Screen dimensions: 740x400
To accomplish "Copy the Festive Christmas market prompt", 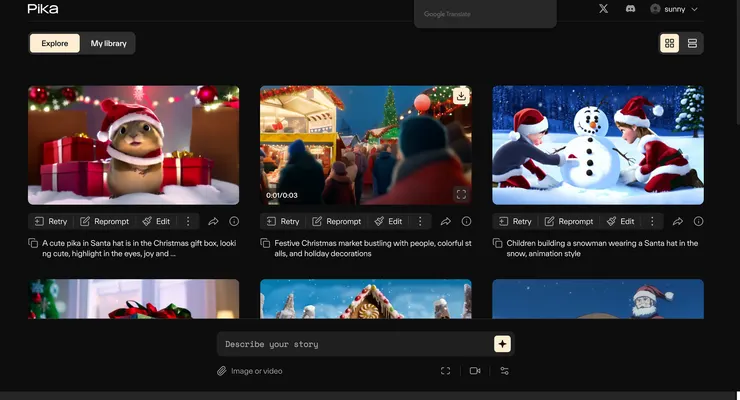I will [265, 243].
